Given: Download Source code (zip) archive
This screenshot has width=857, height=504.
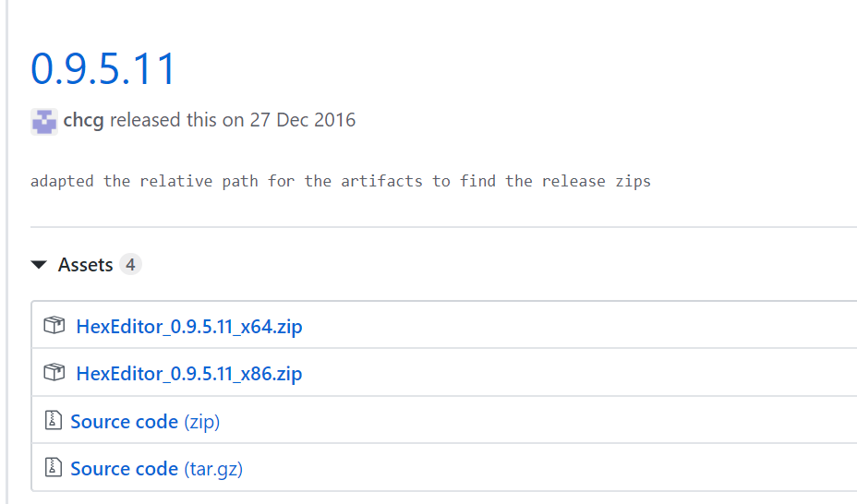Looking at the screenshot, I should coord(145,422).
